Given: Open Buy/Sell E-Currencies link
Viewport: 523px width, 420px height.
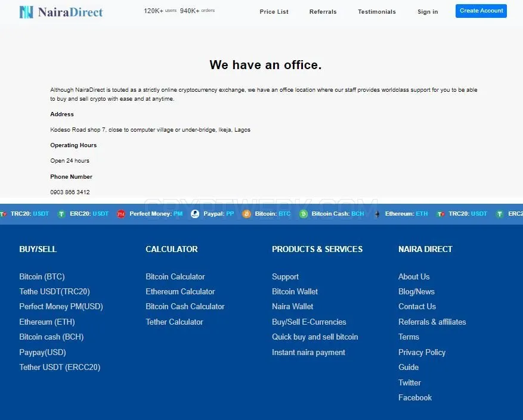Looking at the screenshot, I should pos(309,322).
